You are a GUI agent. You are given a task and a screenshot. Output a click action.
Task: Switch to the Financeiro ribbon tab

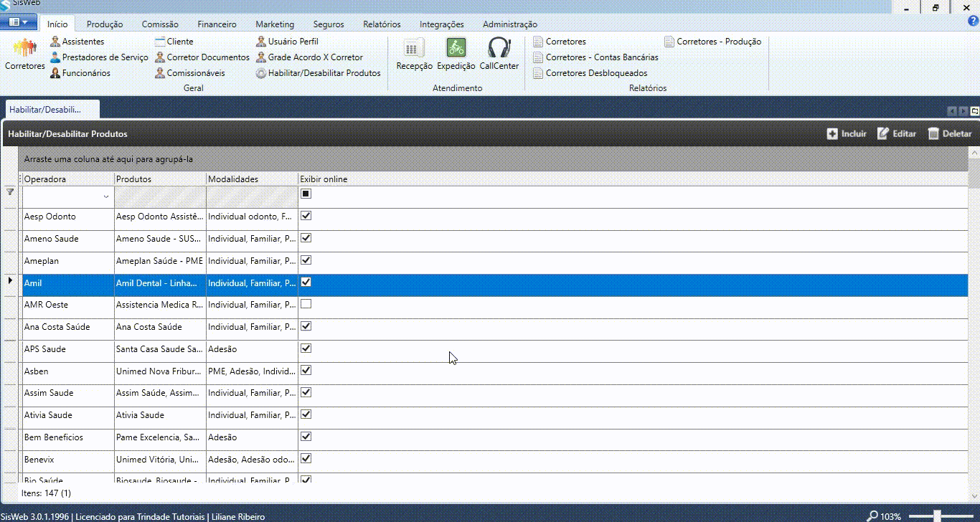217,24
